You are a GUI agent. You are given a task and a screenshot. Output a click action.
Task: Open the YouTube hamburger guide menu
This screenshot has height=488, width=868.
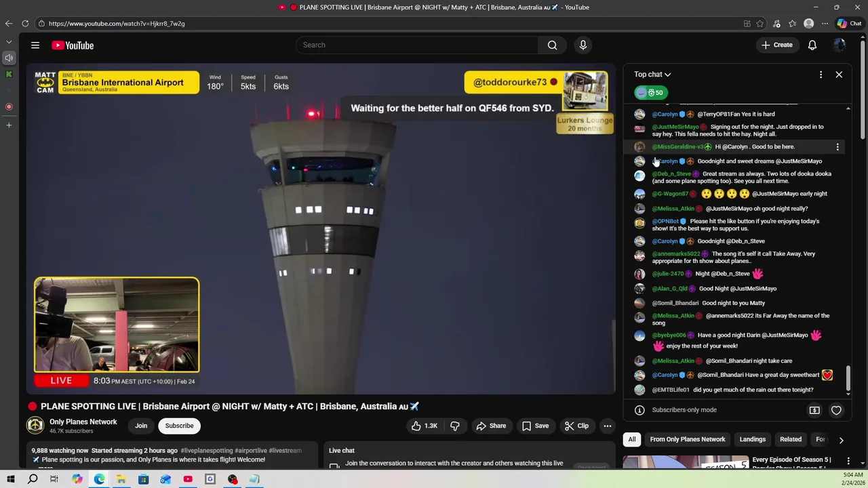[35, 45]
